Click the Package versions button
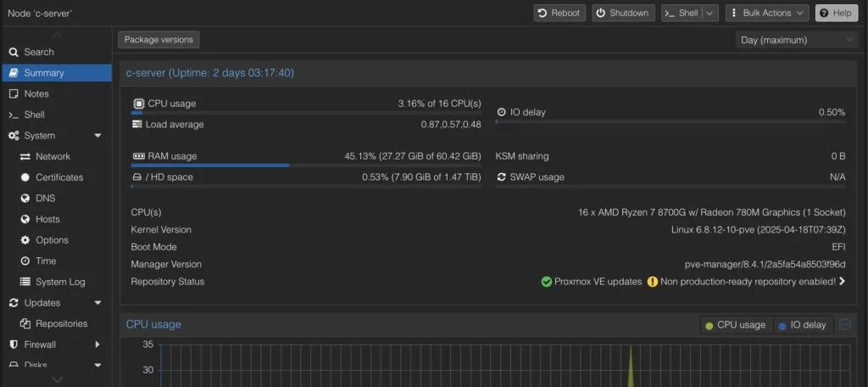The image size is (868, 387). (x=159, y=40)
